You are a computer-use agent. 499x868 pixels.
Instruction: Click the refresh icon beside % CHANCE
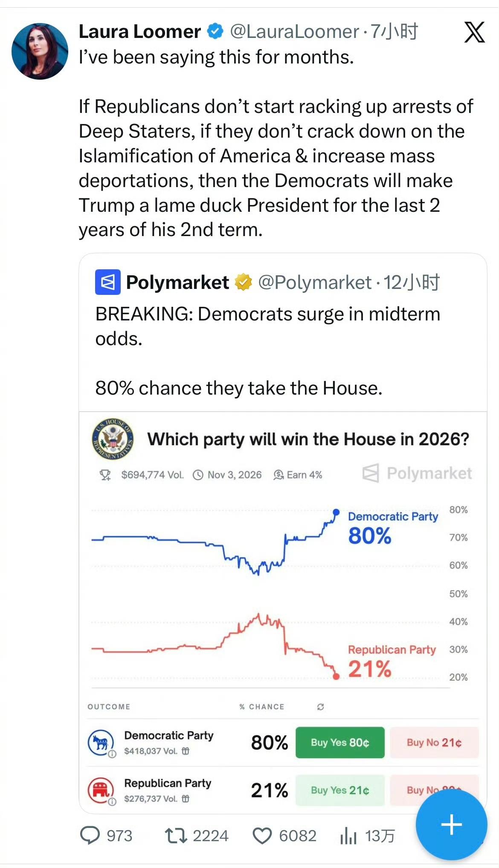[321, 707]
